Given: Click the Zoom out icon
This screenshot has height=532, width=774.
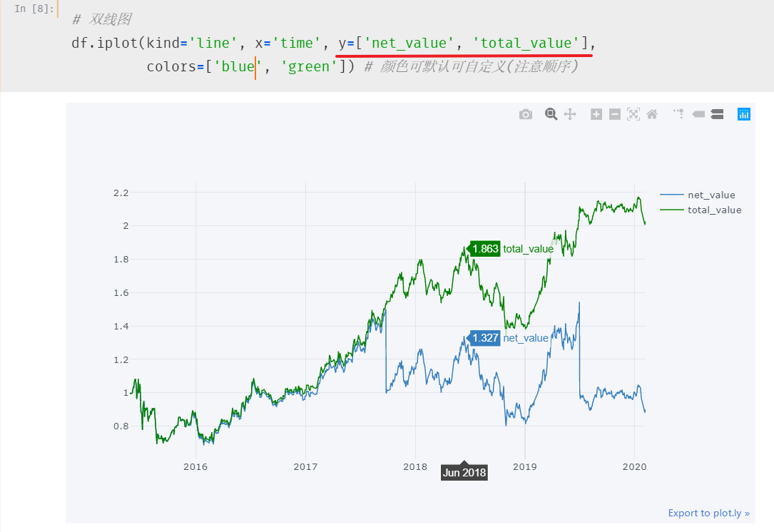Looking at the screenshot, I should pos(614,114).
